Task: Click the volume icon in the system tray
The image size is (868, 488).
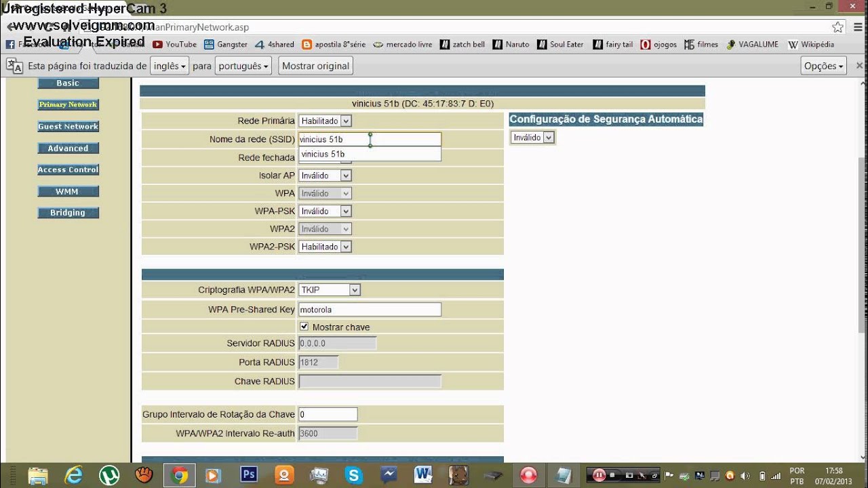Action: point(746,475)
